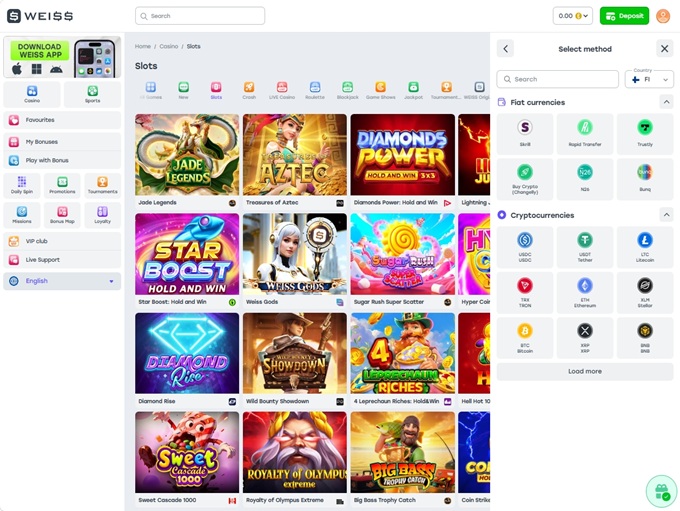Pick TRX TRON cryptocurrency

pyautogui.click(x=525, y=292)
